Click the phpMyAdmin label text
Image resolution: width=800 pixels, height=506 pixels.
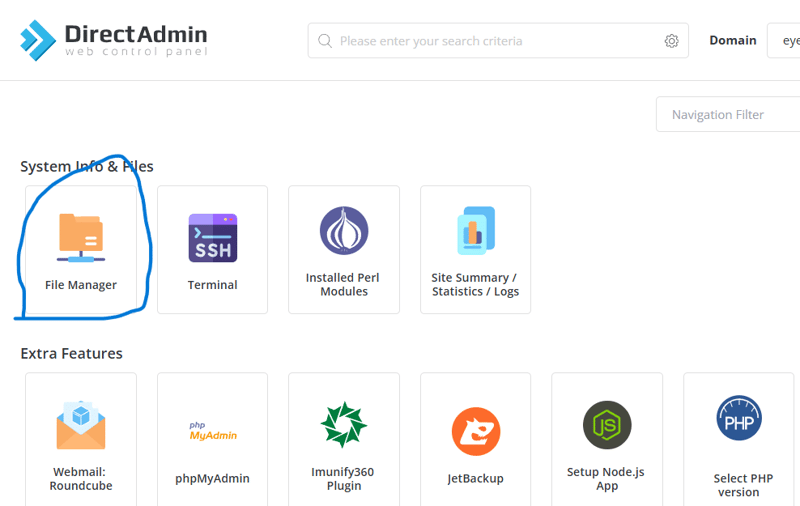[x=212, y=478]
